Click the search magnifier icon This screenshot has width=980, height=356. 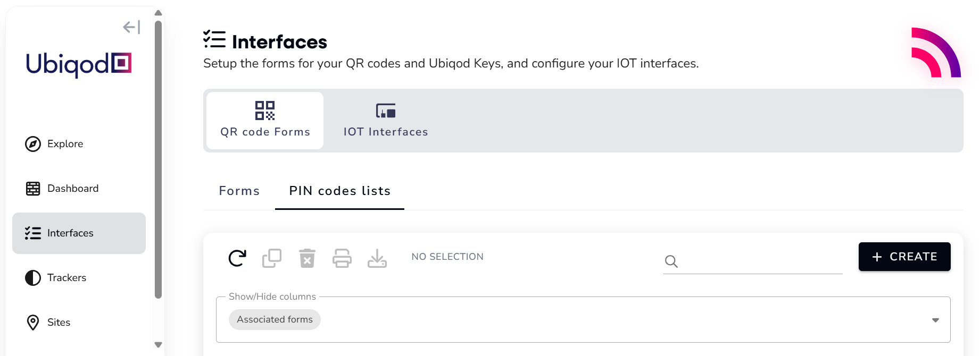coord(671,261)
